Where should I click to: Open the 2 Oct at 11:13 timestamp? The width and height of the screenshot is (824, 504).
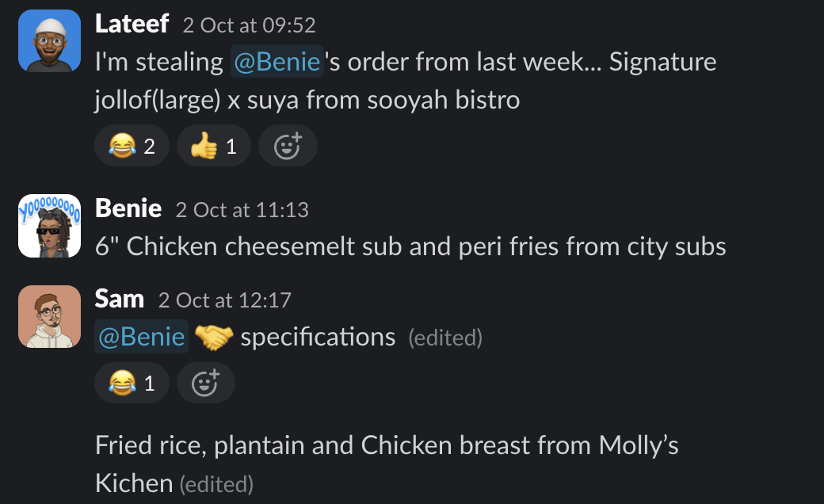(x=242, y=210)
